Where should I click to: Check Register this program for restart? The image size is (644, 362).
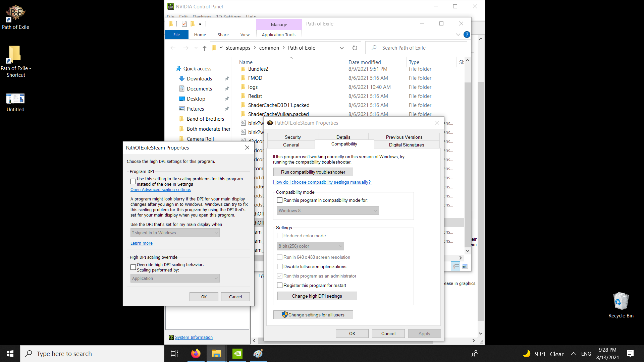coord(280,286)
